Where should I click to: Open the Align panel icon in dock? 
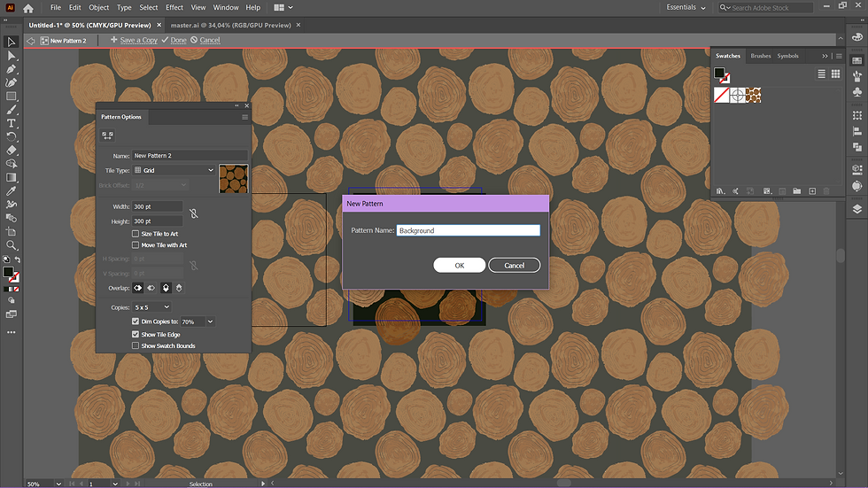tap(857, 131)
